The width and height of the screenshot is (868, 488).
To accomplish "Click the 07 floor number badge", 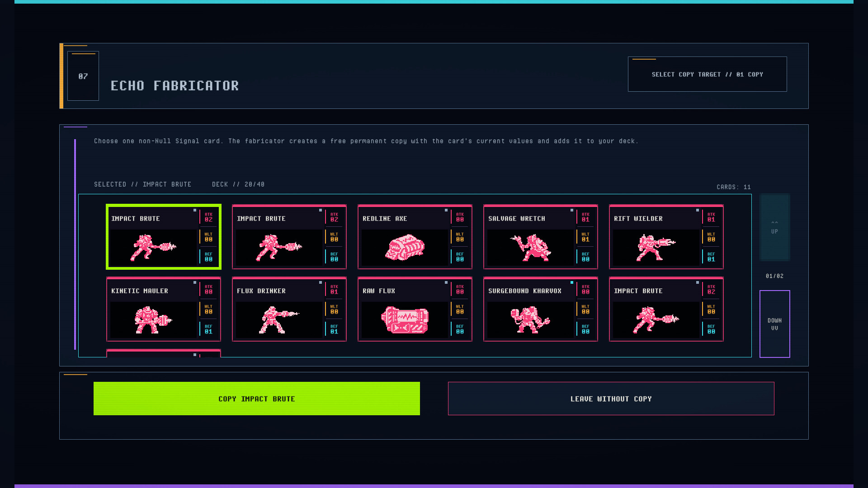I will (x=83, y=76).
